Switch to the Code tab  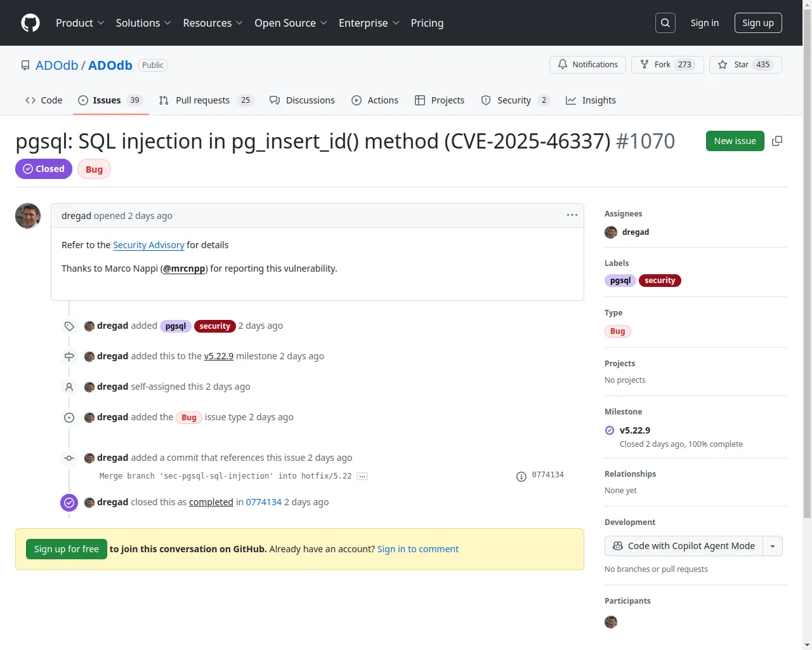tap(44, 100)
